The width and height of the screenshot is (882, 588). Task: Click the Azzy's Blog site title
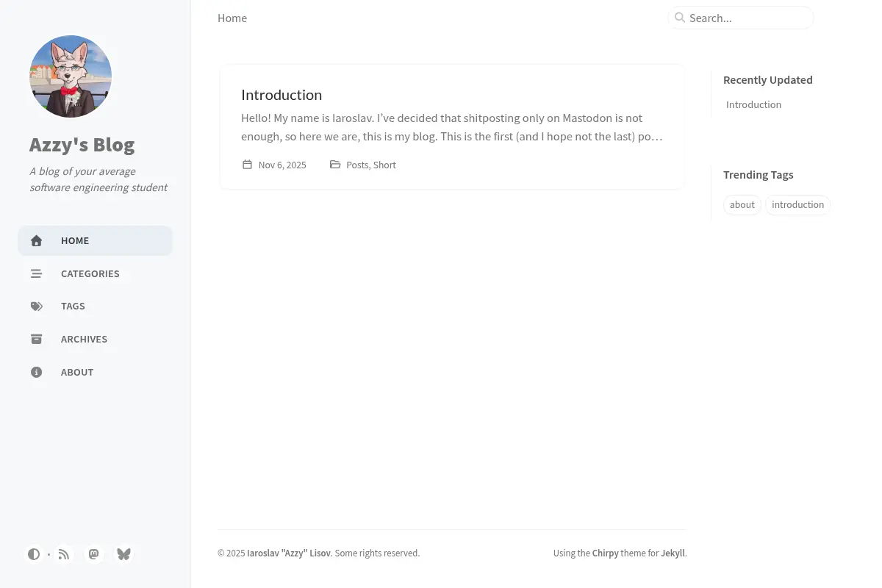click(x=82, y=144)
